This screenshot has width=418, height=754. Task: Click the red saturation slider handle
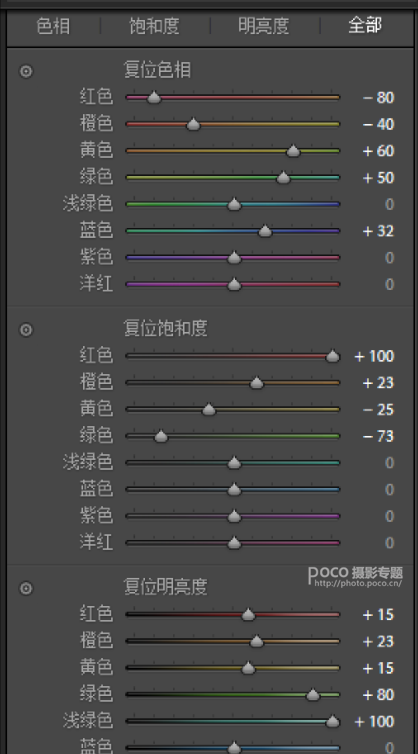click(333, 356)
